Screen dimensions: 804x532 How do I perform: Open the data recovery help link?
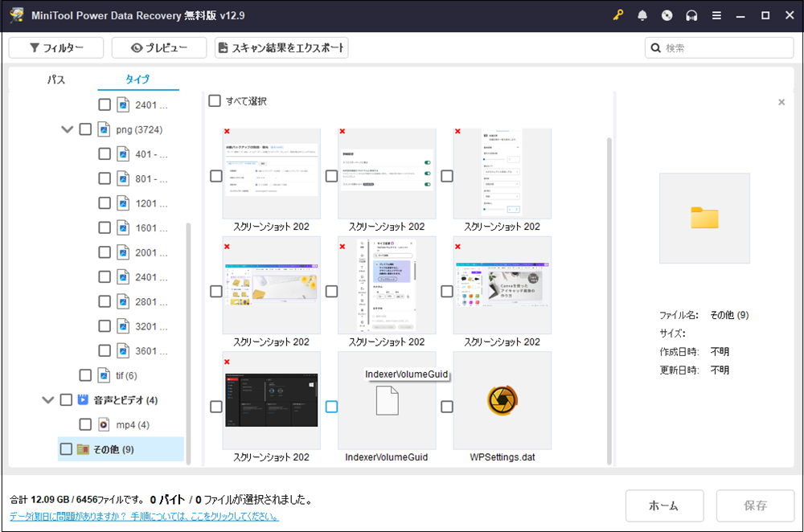pyautogui.click(x=144, y=516)
